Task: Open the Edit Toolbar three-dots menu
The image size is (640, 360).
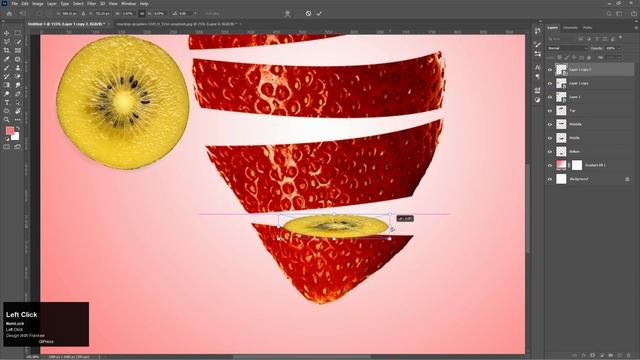Action: pos(18,120)
